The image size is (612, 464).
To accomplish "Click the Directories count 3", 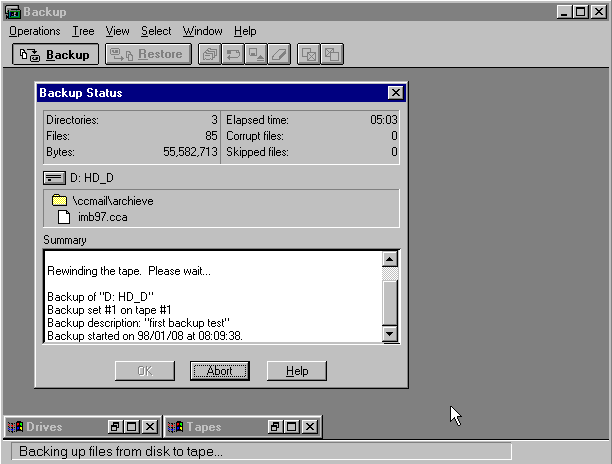I will pyautogui.click(x=214, y=120).
